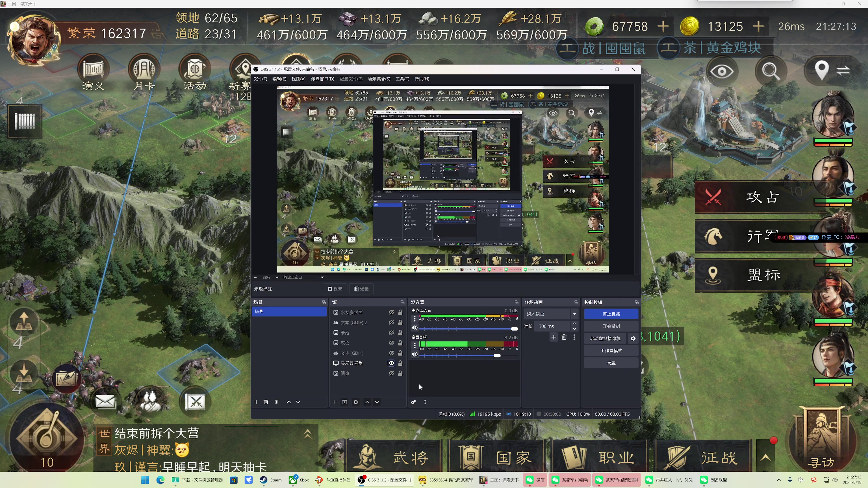Open OBS 设置 in controls panel
Viewport: 868px width, 488px height.
coord(611,363)
